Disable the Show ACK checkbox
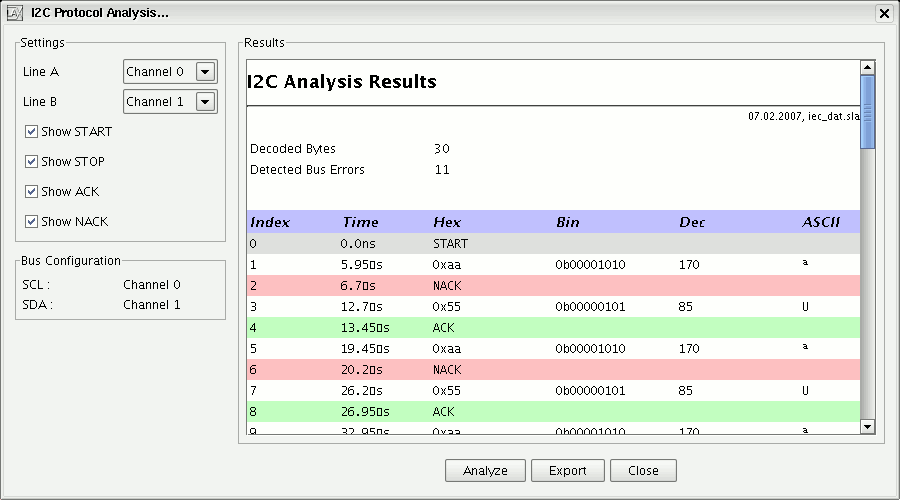Viewport: 900px width, 500px height. pyautogui.click(x=32, y=192)
